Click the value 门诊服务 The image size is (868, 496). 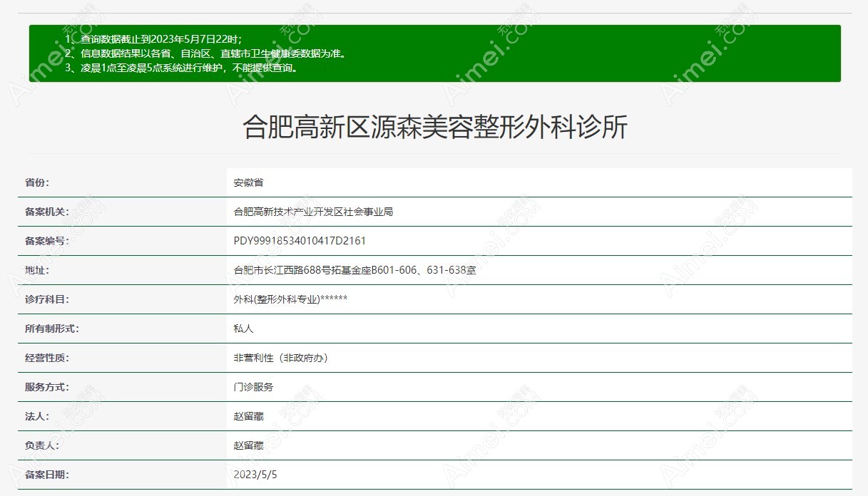point(253,387)
